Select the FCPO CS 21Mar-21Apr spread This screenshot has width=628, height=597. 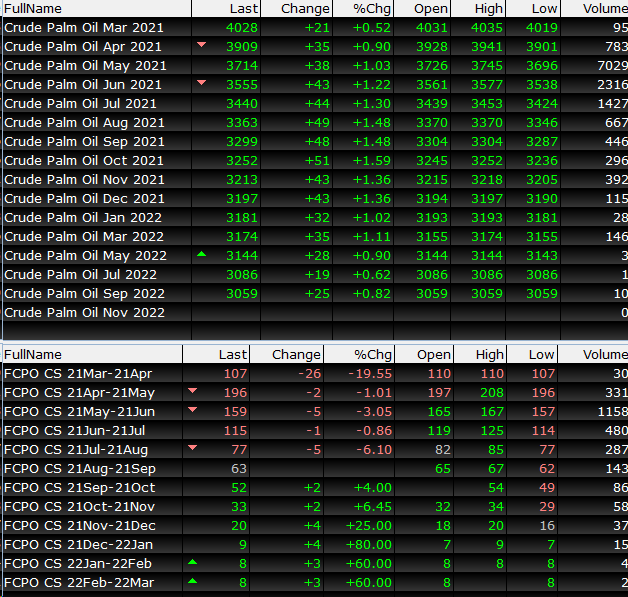[x=78, y=374]
